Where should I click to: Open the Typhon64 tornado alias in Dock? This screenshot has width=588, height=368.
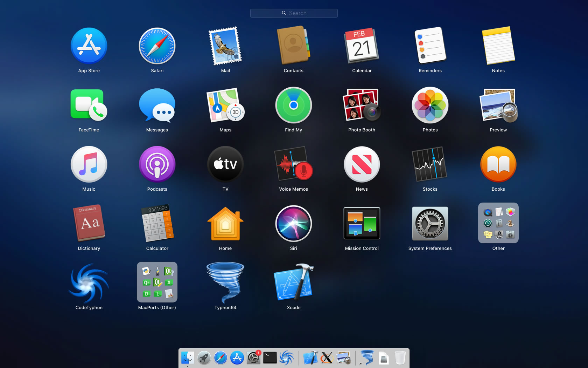(367, 358)
